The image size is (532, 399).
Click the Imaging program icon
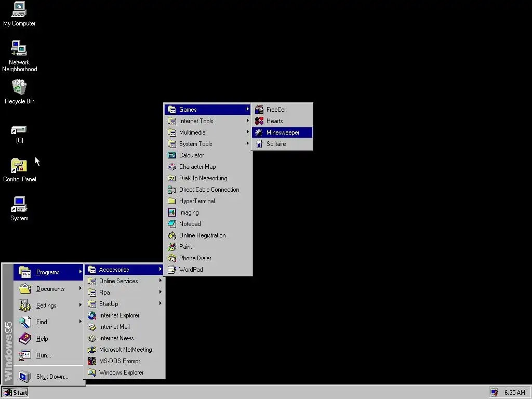[x=172, y=212]
